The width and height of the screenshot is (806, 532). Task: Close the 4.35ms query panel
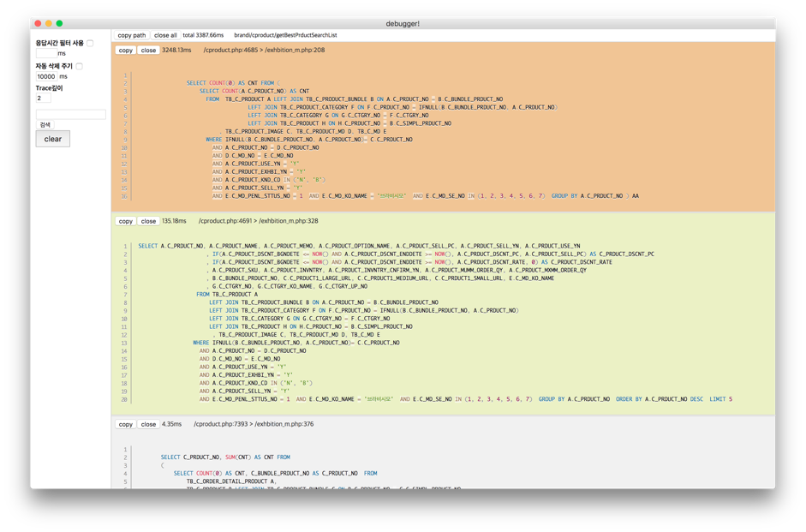[x=148, y=424]
